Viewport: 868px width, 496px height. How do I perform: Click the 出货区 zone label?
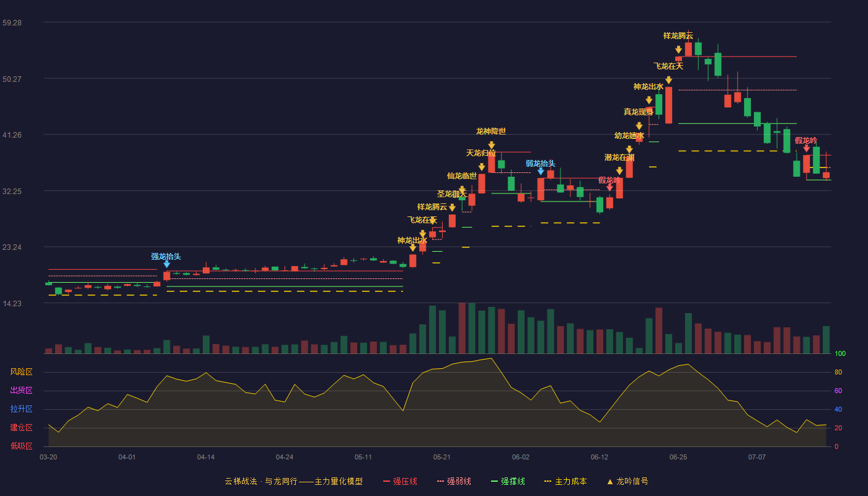click(x=21, y=391)
